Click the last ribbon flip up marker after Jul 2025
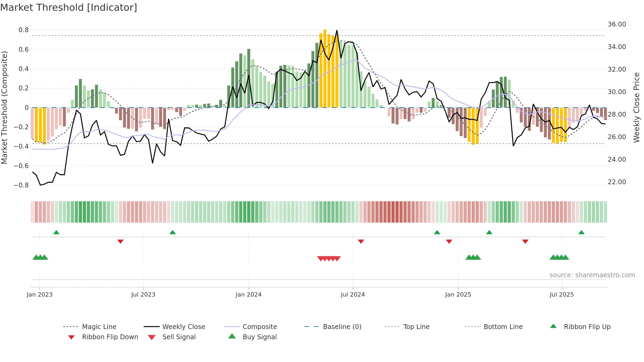Image resolution: width=644 pixels, height=362 pixels. (581, 232)
